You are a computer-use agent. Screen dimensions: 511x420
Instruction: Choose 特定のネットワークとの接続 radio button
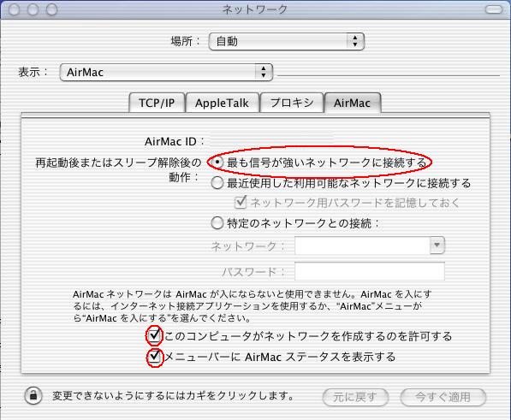point(217,223)
